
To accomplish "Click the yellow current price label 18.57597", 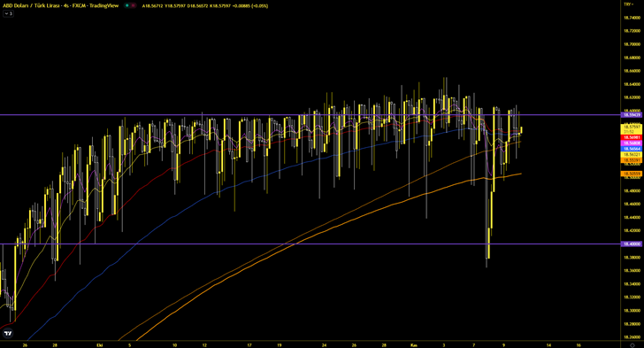I will pos(632,128).
